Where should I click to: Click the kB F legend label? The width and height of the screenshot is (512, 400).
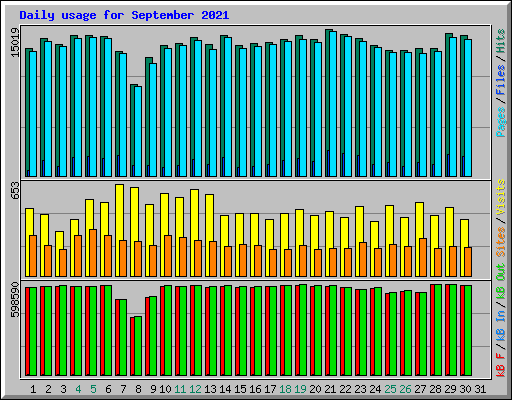click(501, 364)
